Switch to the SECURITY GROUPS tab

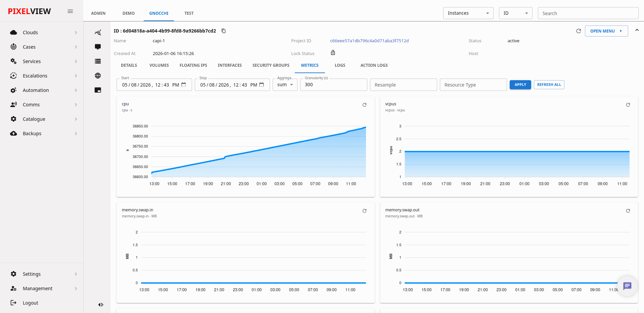271,65
